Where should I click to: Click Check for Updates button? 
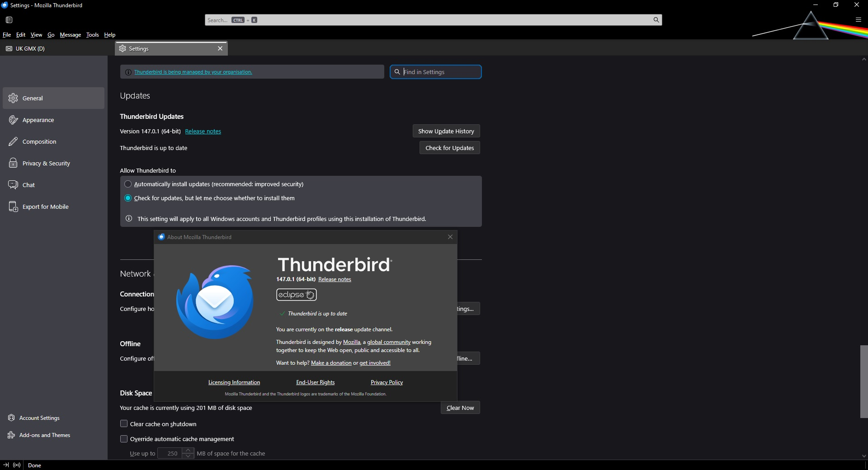pos(449,148)
